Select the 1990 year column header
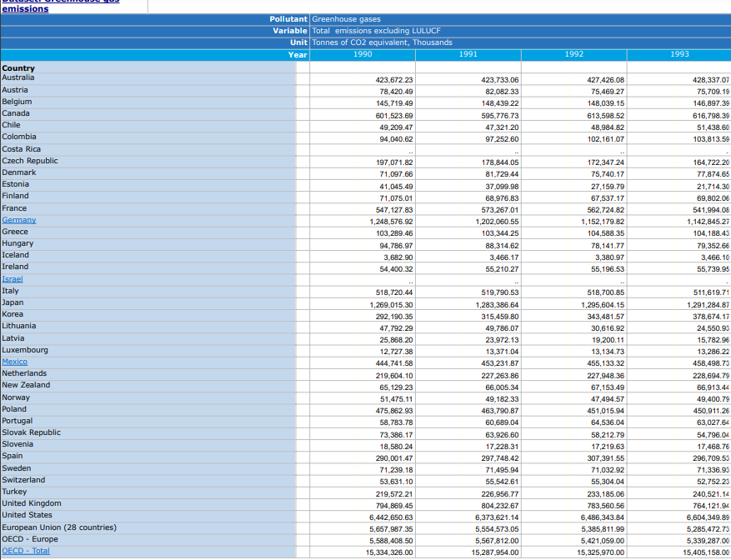 [363, 54]
